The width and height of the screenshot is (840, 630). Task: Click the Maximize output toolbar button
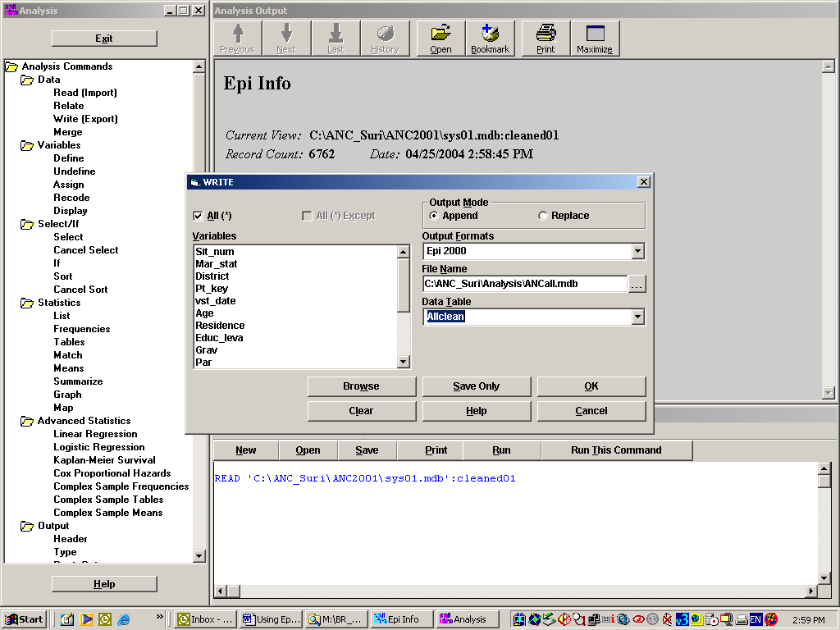coord(596,38)
